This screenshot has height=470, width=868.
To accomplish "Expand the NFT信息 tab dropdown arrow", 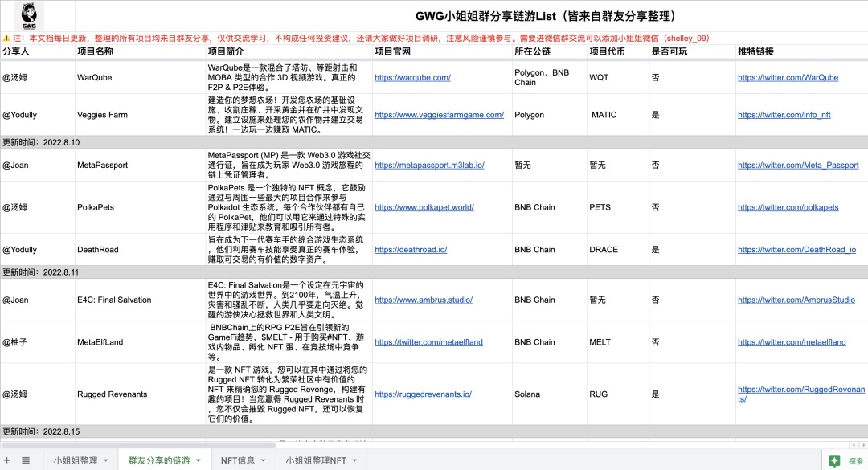I will click(263, 460).
